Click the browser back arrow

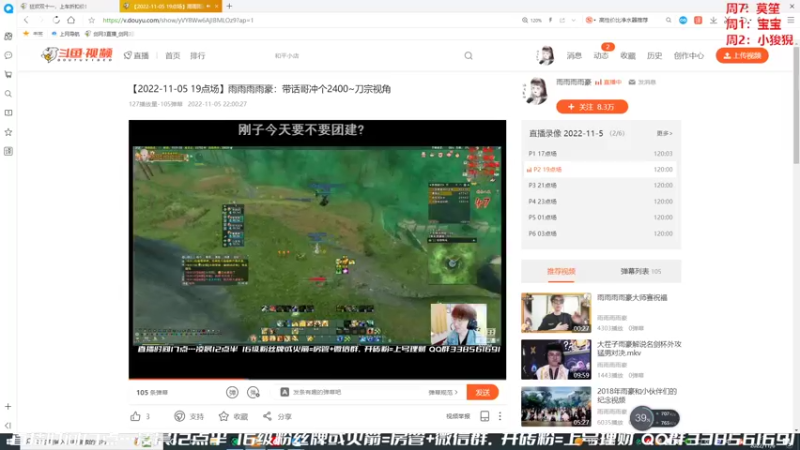[26, 20]
